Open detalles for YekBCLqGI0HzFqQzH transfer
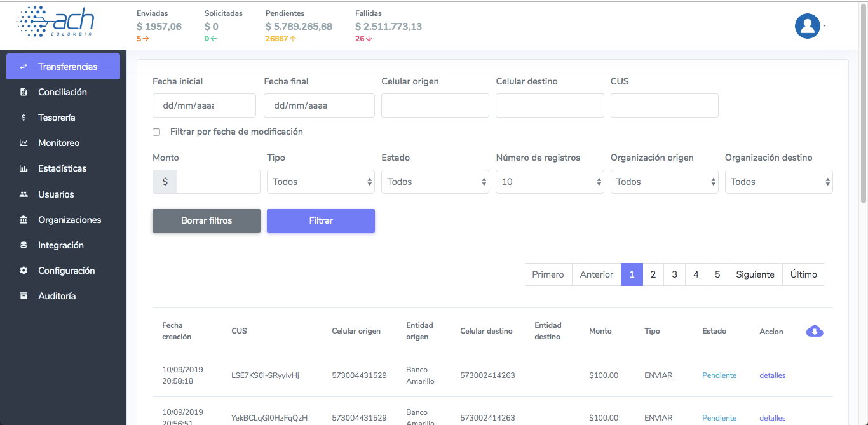 click(x=773, y=418)
